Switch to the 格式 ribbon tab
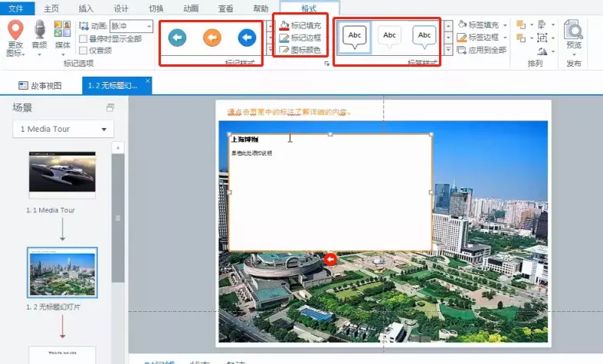 click(309, 8)
